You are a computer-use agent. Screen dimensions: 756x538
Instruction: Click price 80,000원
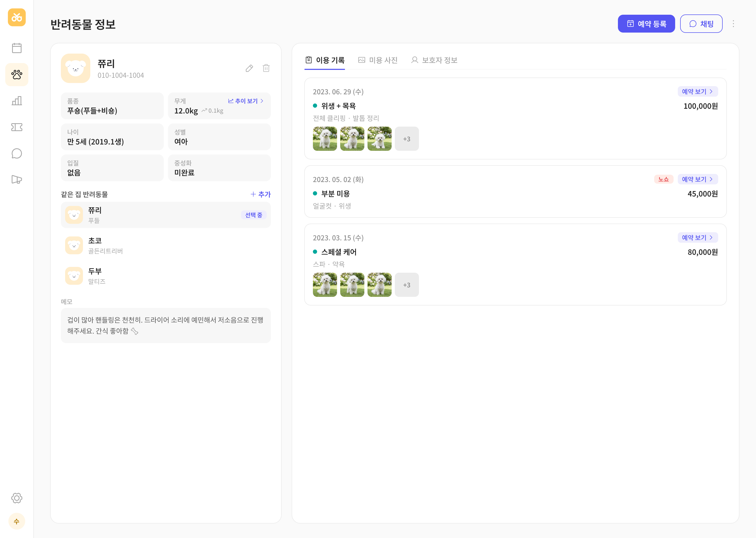(702, 252)
